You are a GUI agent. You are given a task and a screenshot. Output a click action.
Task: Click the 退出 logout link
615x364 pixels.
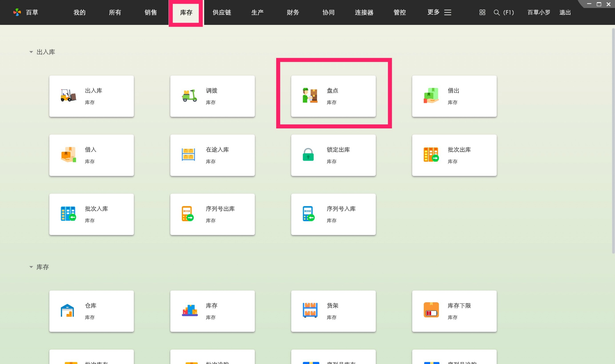point(565,12)
